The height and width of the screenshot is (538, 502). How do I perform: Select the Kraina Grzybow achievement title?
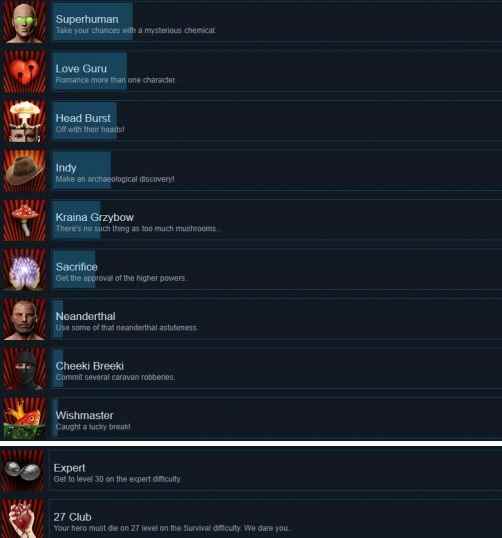(95, 217)
